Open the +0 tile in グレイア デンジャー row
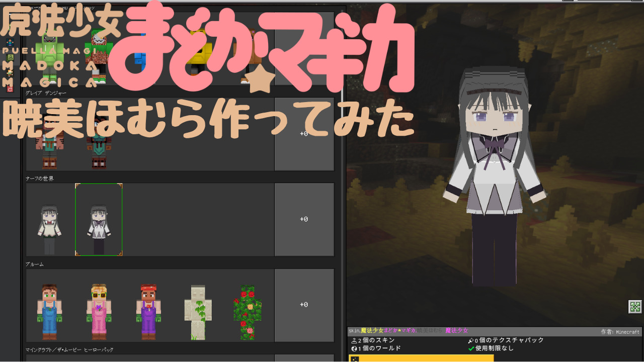Screen dimensions: 644x362 [304, 134]
